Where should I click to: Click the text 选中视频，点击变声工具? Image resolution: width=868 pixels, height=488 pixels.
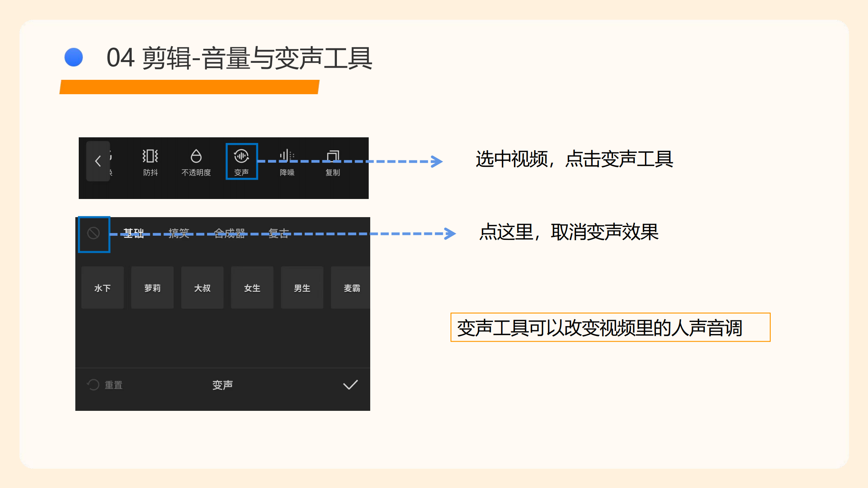click(574, 159)
